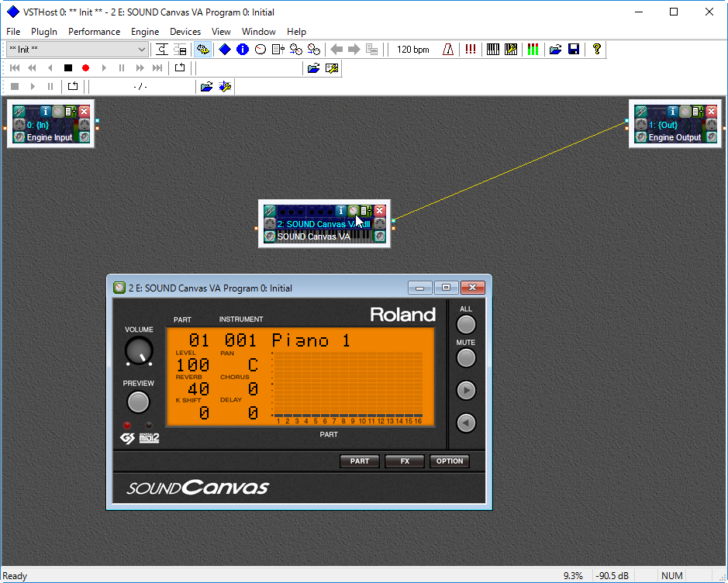Click the previous part left-arrow button
Screen dimensions: 728x583
coord(466,423)
